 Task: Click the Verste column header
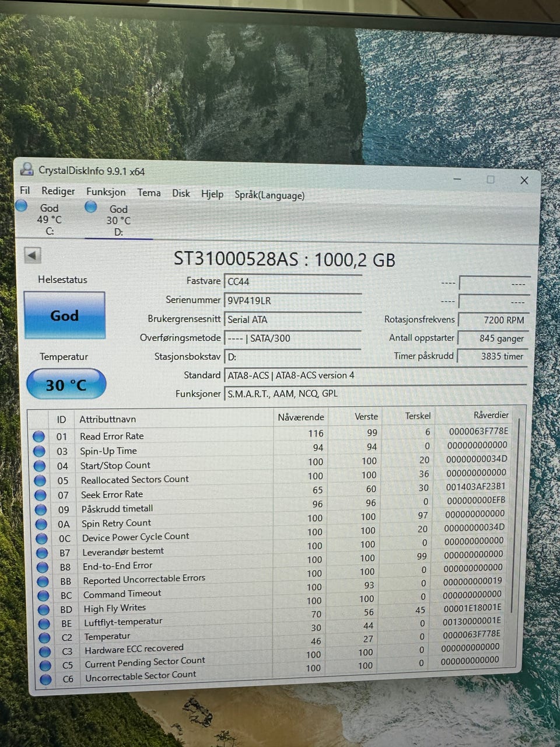[x=366, y=417]
